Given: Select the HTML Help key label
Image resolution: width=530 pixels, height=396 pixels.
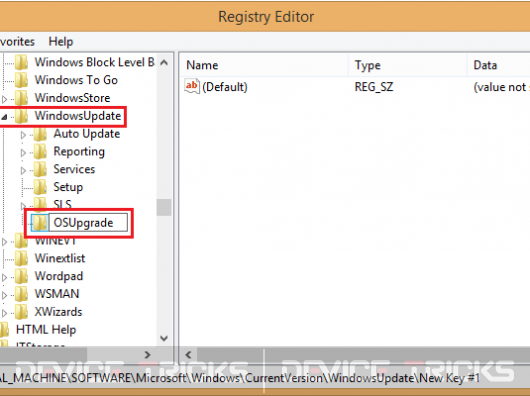Looking at the screenshot, I should pos(46,330).
